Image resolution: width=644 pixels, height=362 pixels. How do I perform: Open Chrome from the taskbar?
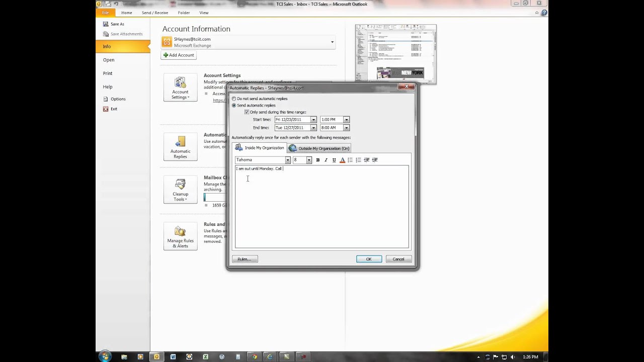click(254, 357)
